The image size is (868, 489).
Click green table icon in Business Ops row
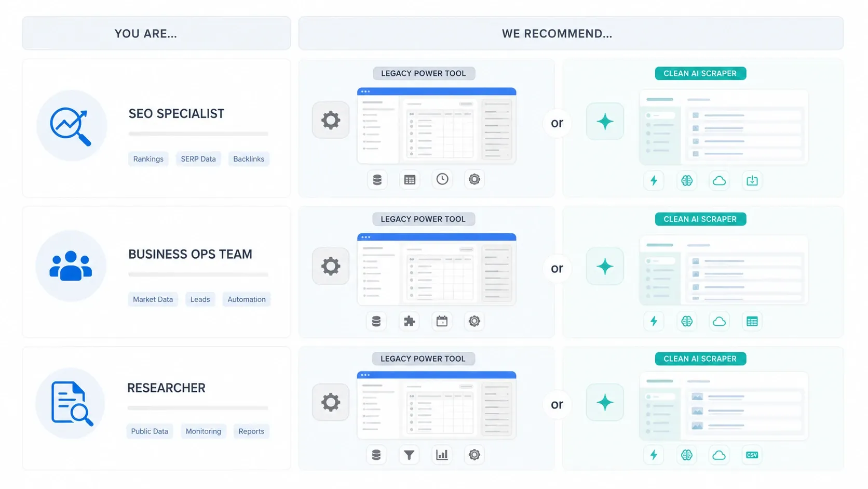pos(752,321)
